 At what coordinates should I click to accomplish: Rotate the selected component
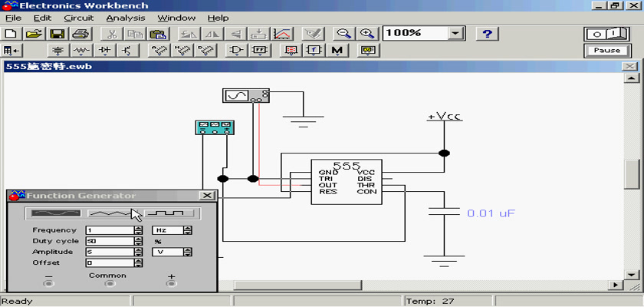[189, 33]
